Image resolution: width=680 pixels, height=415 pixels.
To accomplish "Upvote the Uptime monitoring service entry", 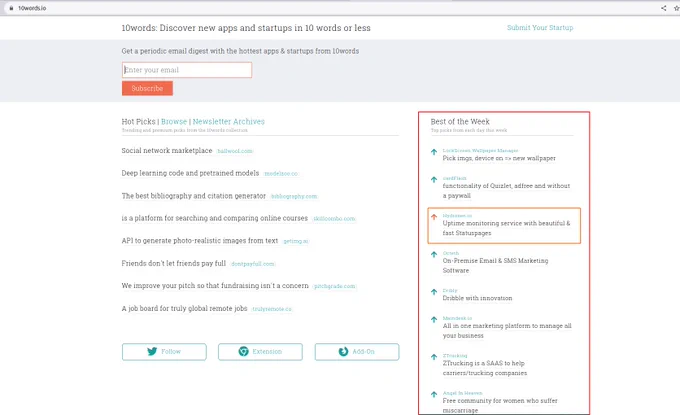I will point(434,217).
